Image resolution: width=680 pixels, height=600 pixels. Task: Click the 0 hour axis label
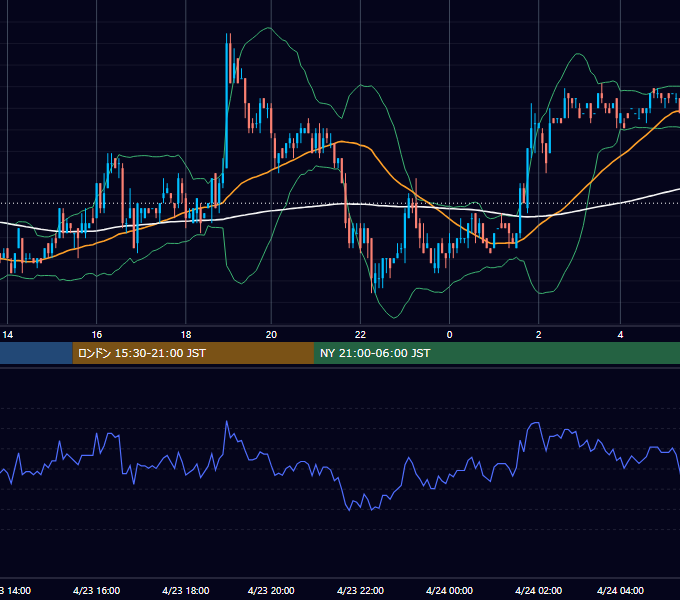click(449, 335)
